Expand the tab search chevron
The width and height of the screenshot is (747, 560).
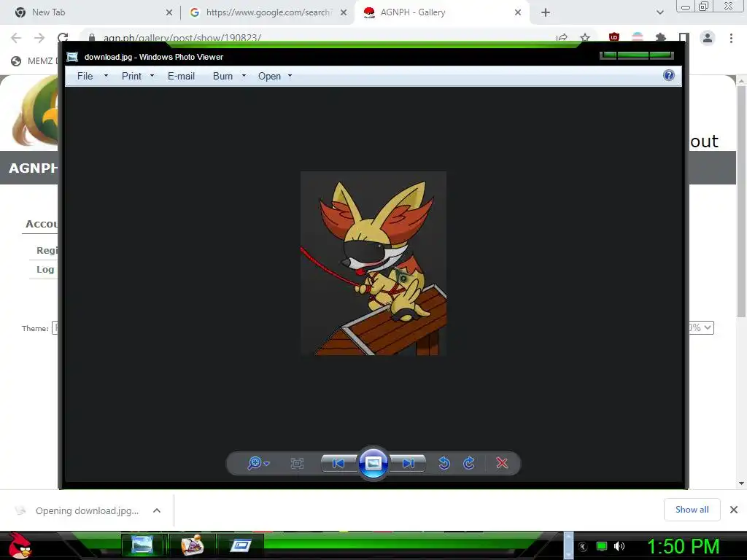pyautogui.click(x=659, y=13)
